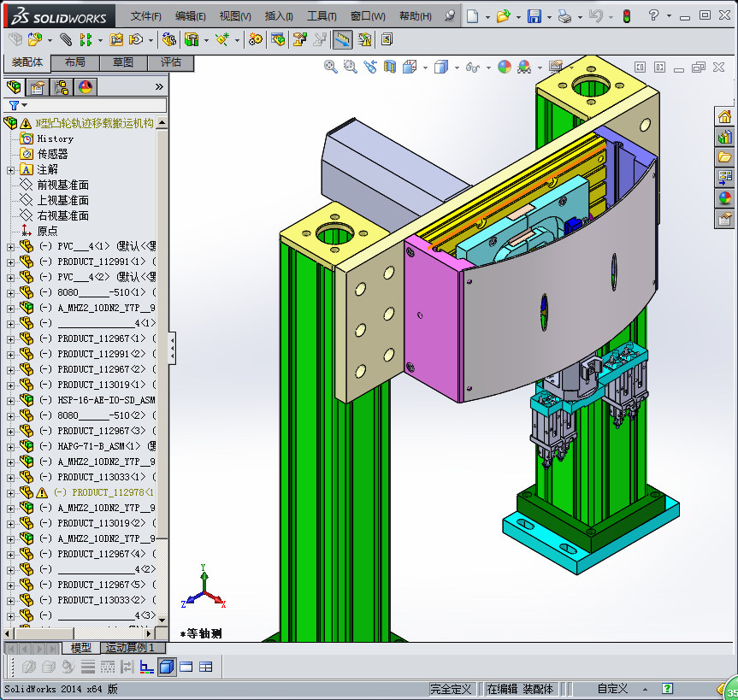
Task: Open the DisplayManager tab icon
Action: [x=86, y=87]
